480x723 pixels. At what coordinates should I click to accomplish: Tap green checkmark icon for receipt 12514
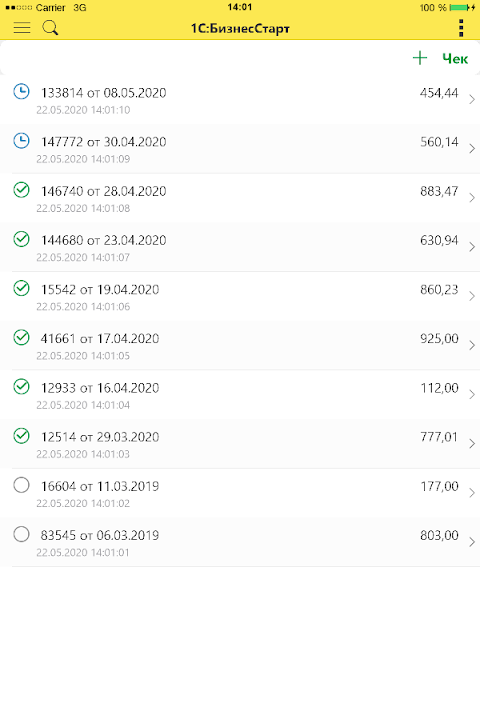click(x=21, y=436)
